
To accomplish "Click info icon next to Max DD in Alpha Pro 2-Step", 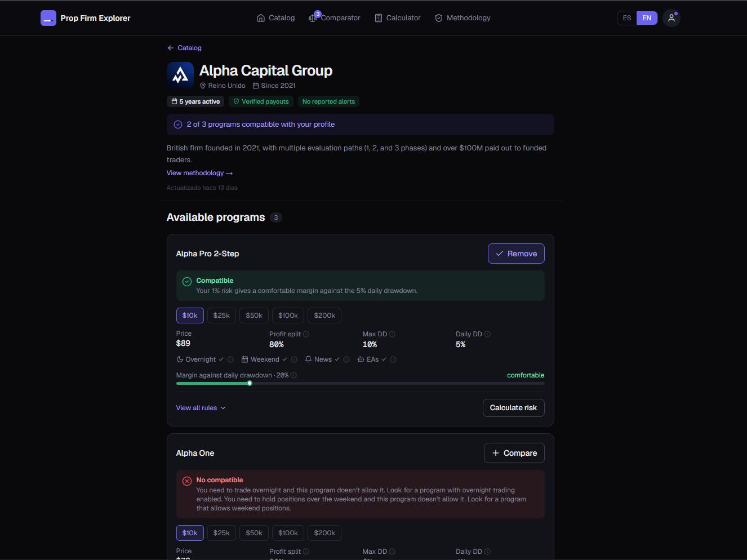I will [x=392, y=334].
